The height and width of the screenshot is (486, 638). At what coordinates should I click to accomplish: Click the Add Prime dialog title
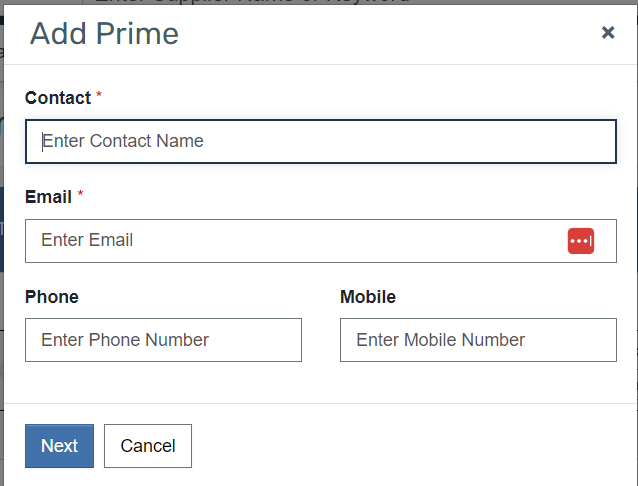(104, 33)
